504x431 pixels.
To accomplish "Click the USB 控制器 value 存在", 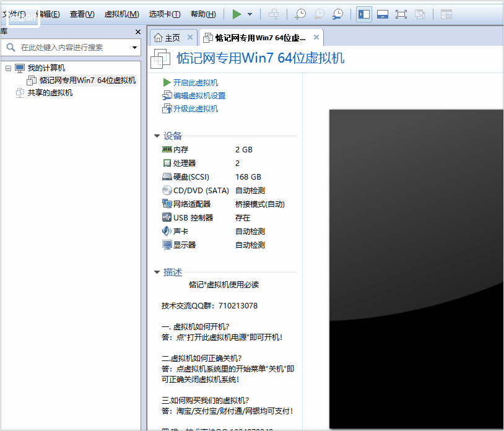I will tap(243, 218).
